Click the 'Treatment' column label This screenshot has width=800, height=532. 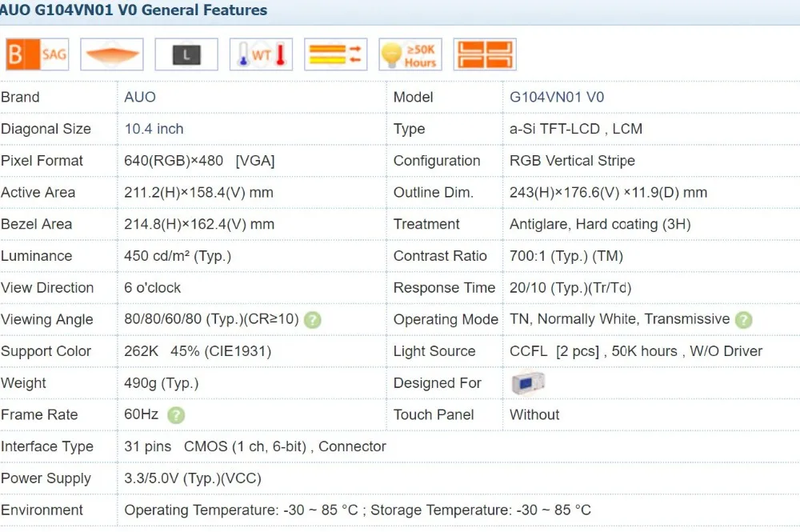pos(426,224)
